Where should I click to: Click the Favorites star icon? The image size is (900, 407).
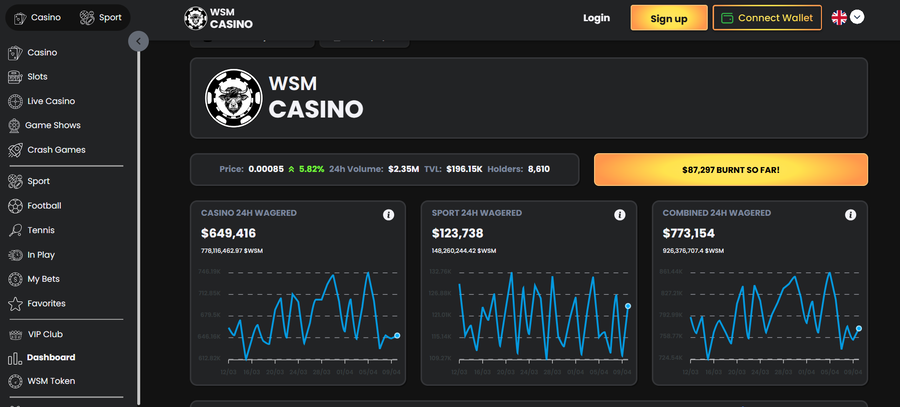[16, 304]
